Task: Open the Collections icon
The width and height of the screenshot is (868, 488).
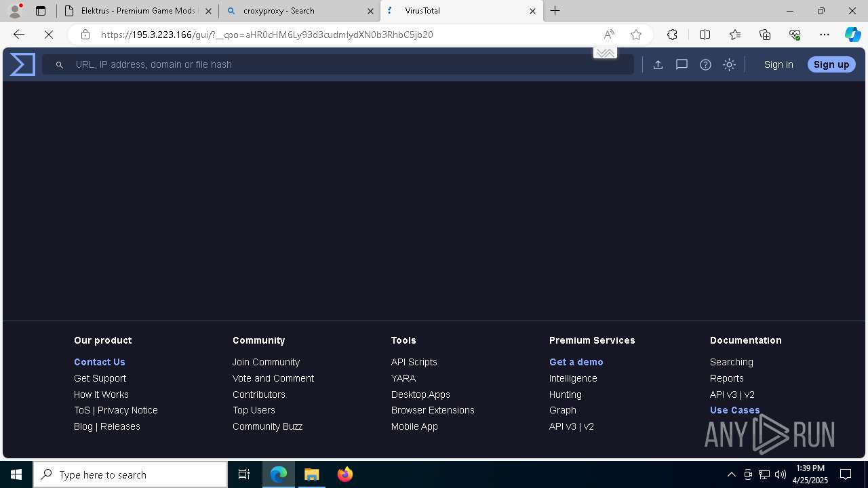Action: 765,35
